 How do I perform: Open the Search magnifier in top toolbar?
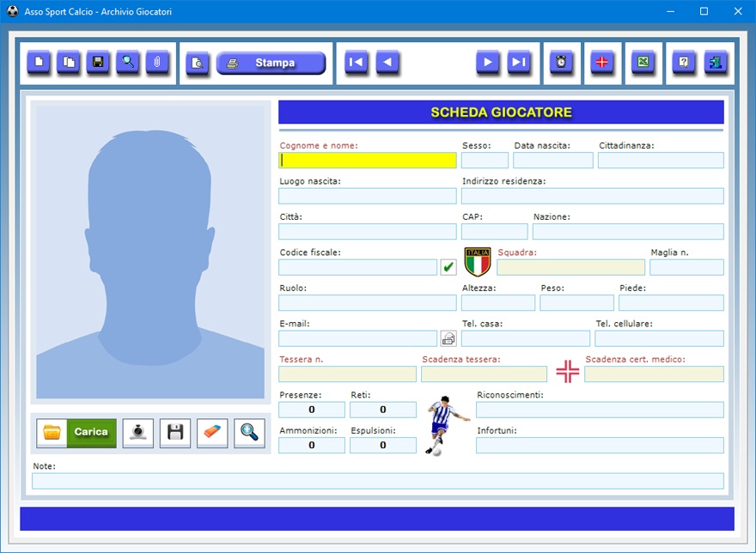tap(128, 62)
